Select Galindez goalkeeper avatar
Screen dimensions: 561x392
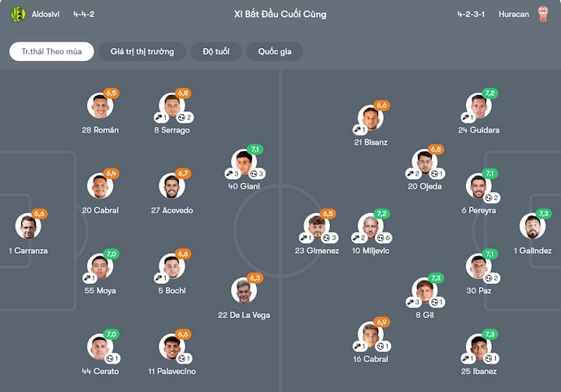[532, 226]
